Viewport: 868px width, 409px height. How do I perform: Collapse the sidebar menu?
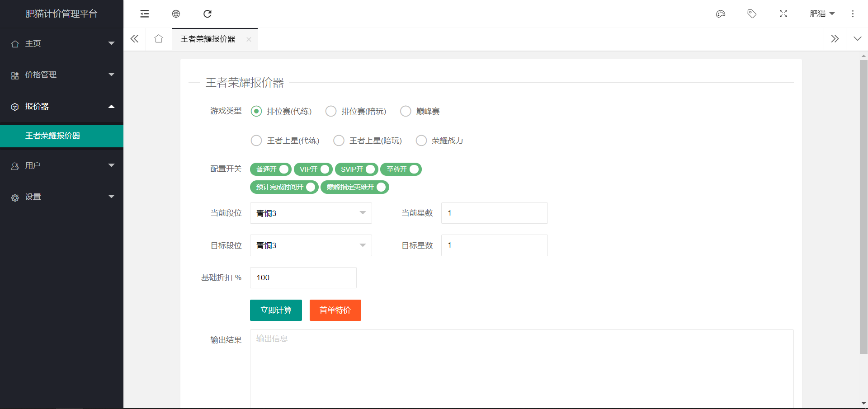tap(144, 14)
